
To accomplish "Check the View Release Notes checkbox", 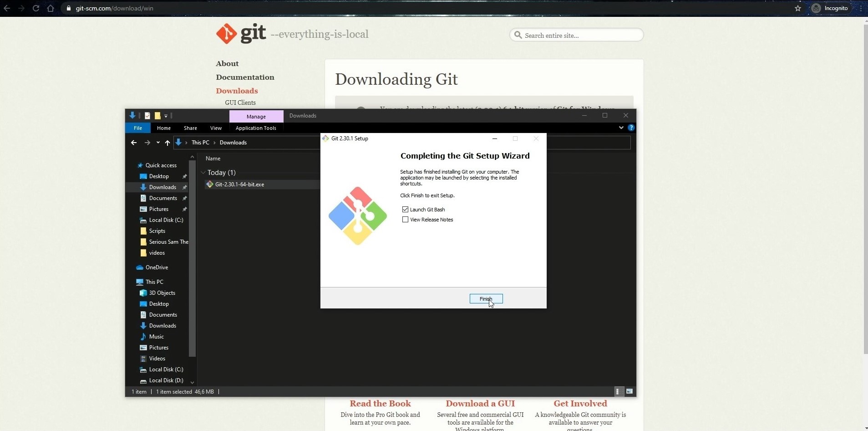I will [x=405, y=220].
